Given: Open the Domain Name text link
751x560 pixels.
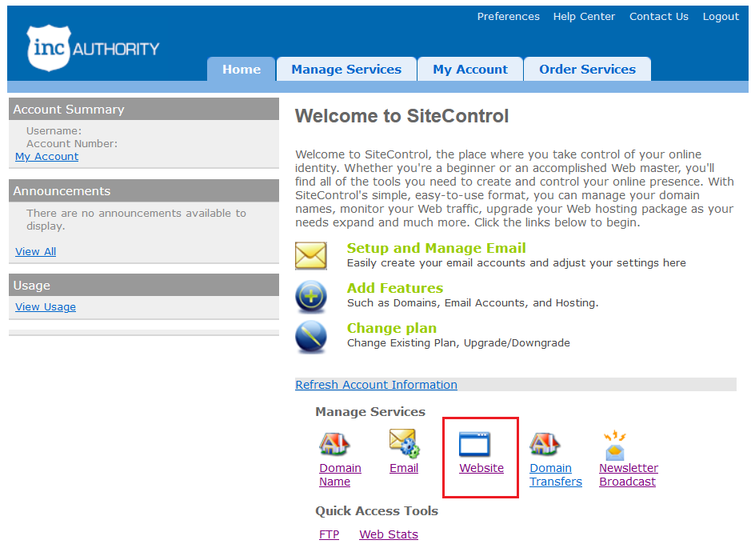Looking at the screenshot, I should tap(340, 474).
